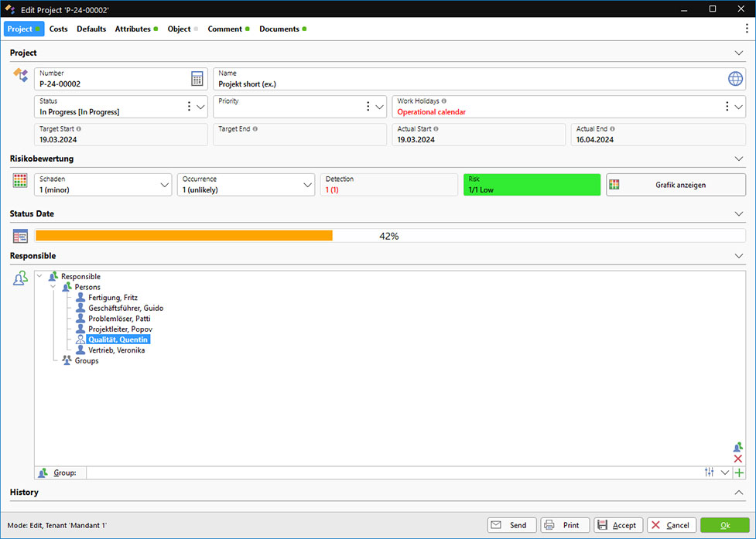This screenshot has width=756, height=539.
Task: Click the Status Date calendar icon
Action: pyautogui.click(x=21, y=236)
